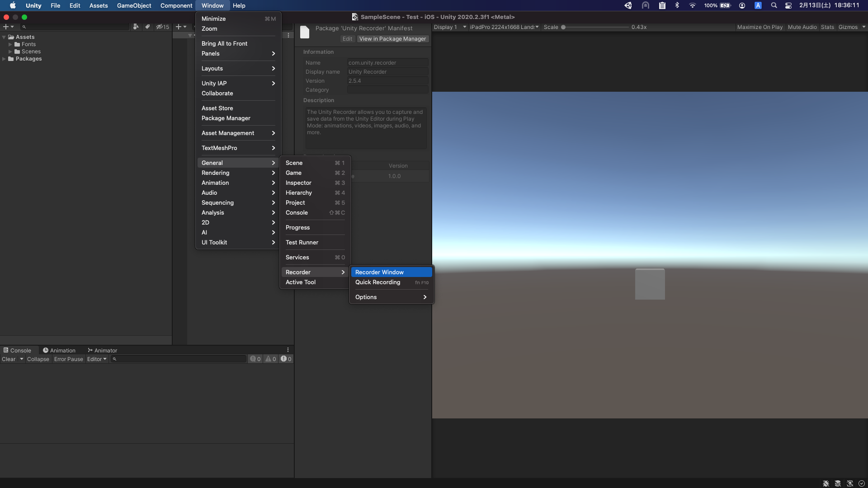Expand the Scenes folder
Image resolution: width=868 pixels, height=488 pixels.
tap(10, 52)
